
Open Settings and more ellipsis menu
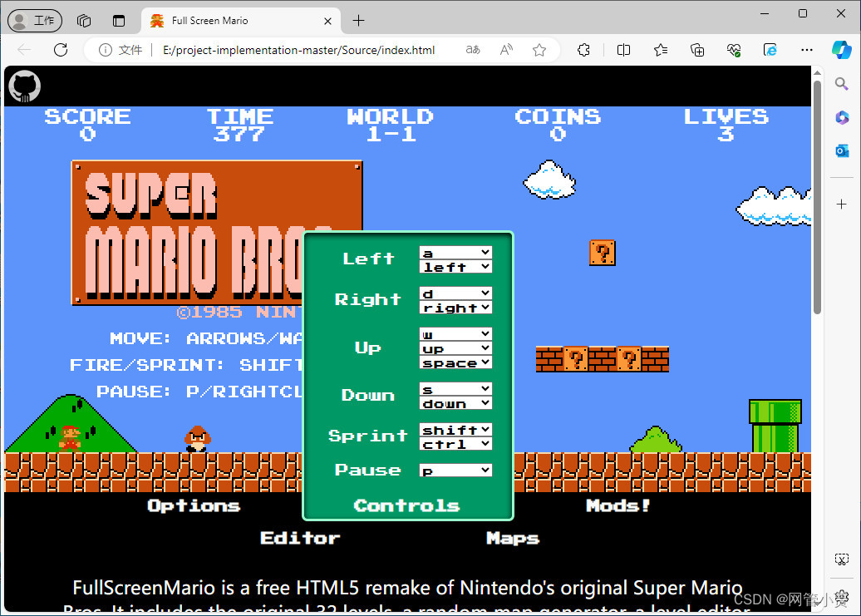[x=807, y=50]
